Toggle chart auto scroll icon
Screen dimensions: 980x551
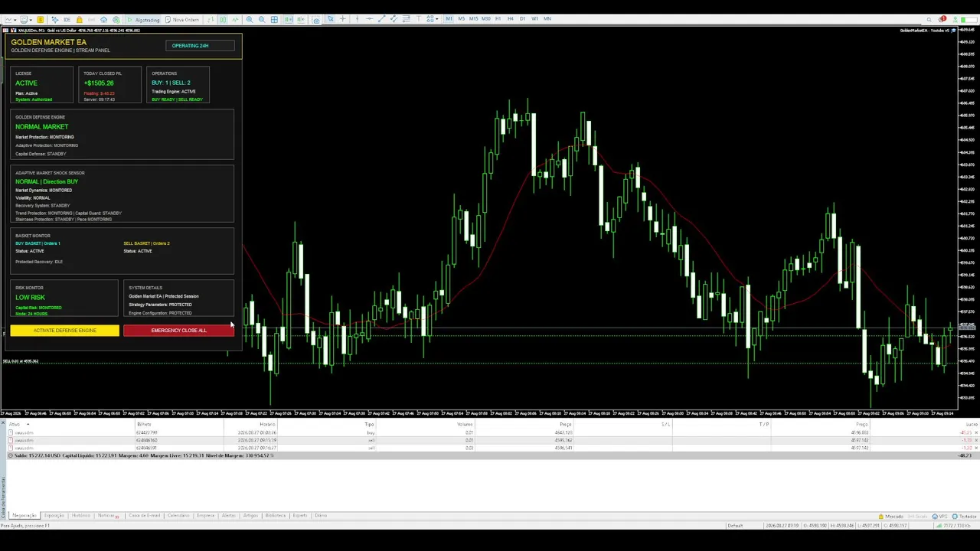pyautogui.click(x=289, y=19)
